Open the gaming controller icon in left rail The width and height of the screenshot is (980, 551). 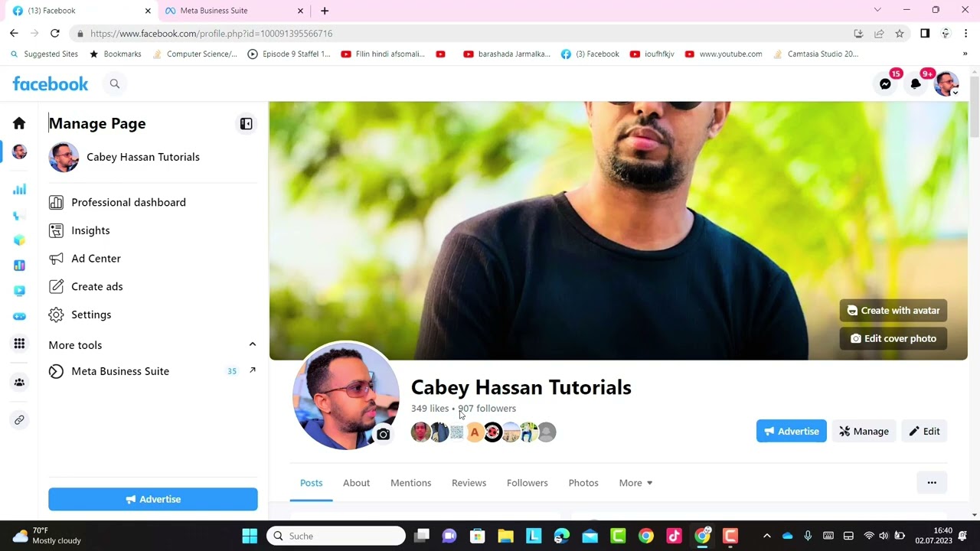[19, 316]
